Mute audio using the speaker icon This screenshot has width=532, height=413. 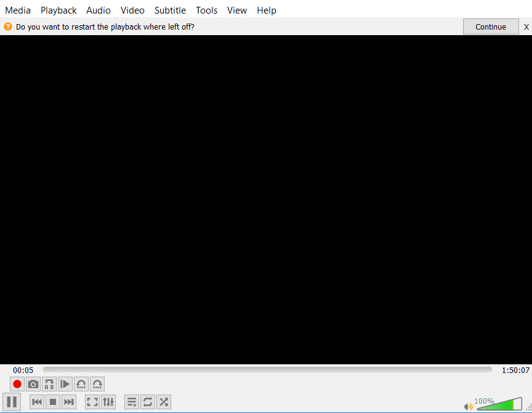tap(468, 406)
